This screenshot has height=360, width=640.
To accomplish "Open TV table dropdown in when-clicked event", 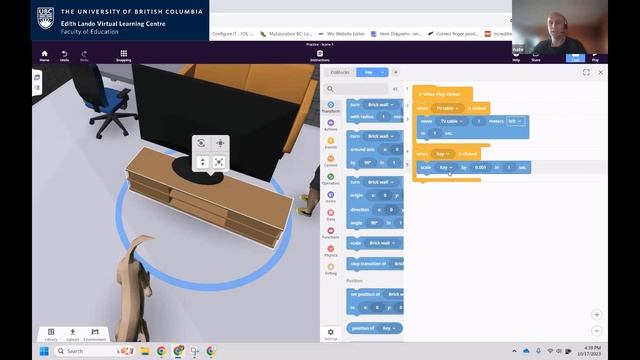I will (x=447, y=108).
